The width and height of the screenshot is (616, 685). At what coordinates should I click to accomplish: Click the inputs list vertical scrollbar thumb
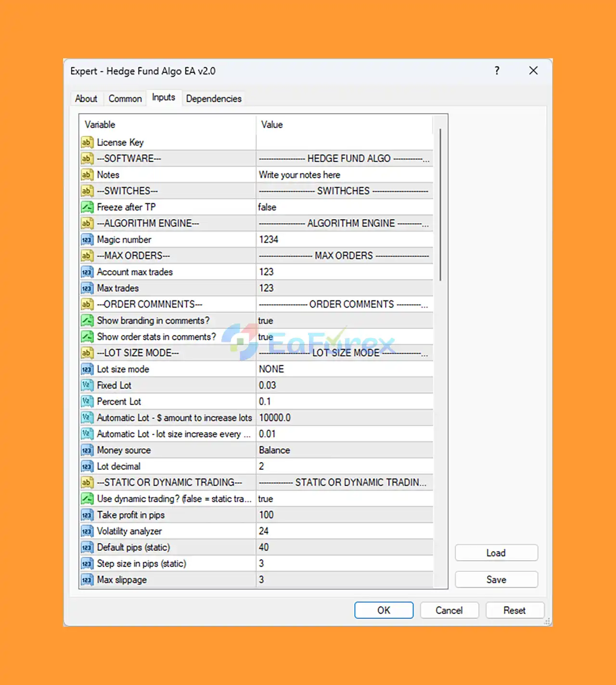pyautogui.click(x=440, y=205)
